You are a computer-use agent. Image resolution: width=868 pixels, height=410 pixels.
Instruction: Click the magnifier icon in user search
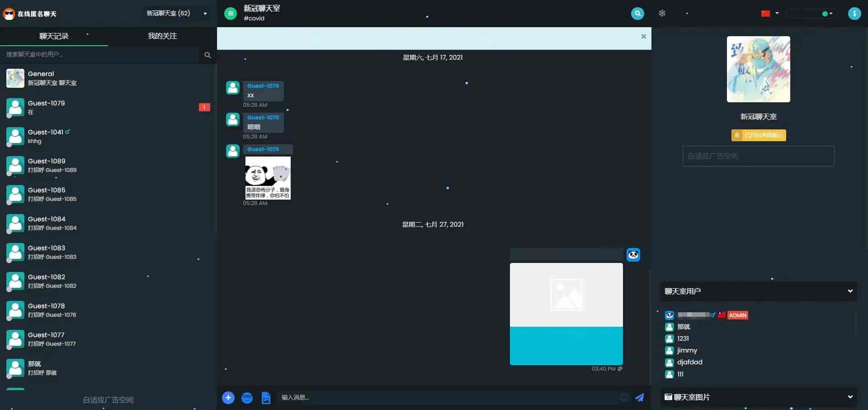(208, 55)
